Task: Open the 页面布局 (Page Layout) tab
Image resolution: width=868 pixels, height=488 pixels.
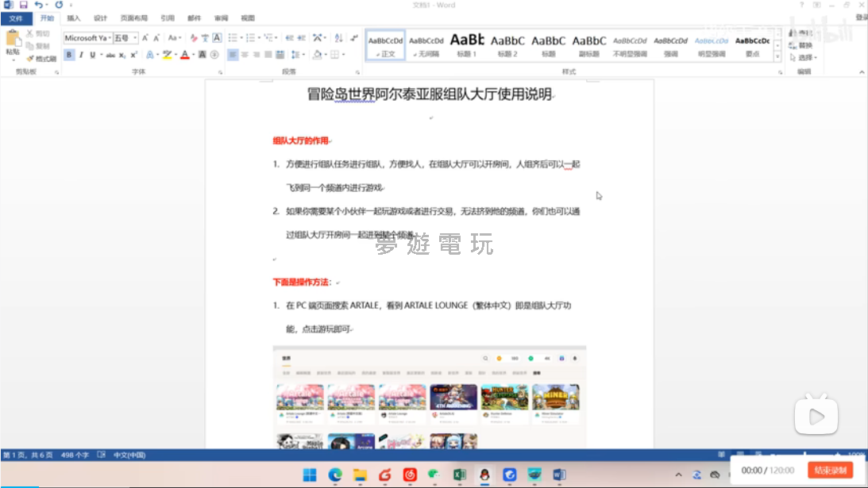Action: (x=133, y=17)
